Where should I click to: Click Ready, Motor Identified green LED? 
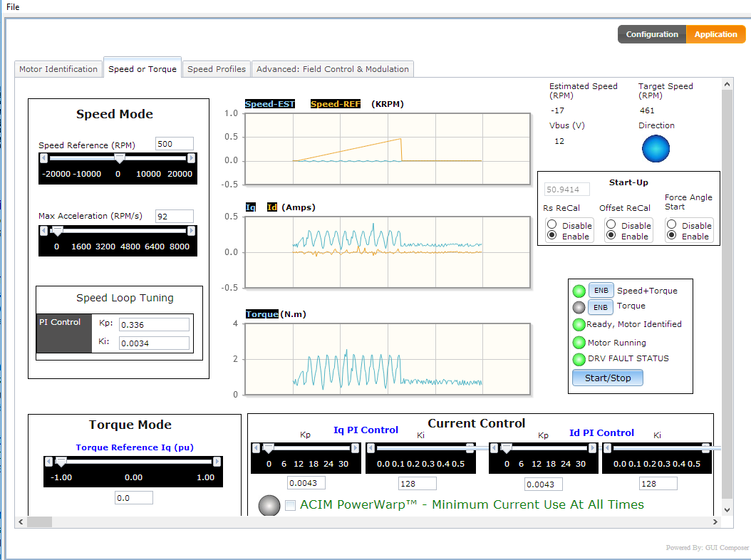pyautogui.click(x=579, y=324)
